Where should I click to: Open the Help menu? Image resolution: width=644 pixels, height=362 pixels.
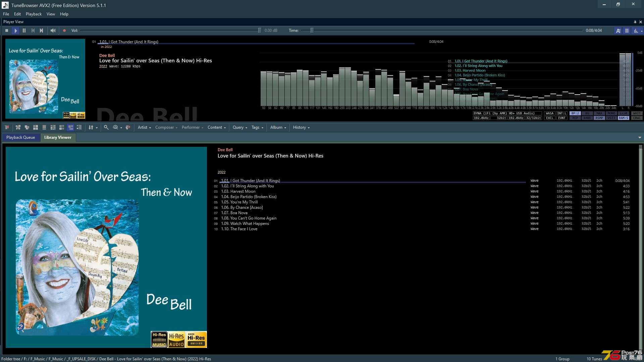pos(64,14)
